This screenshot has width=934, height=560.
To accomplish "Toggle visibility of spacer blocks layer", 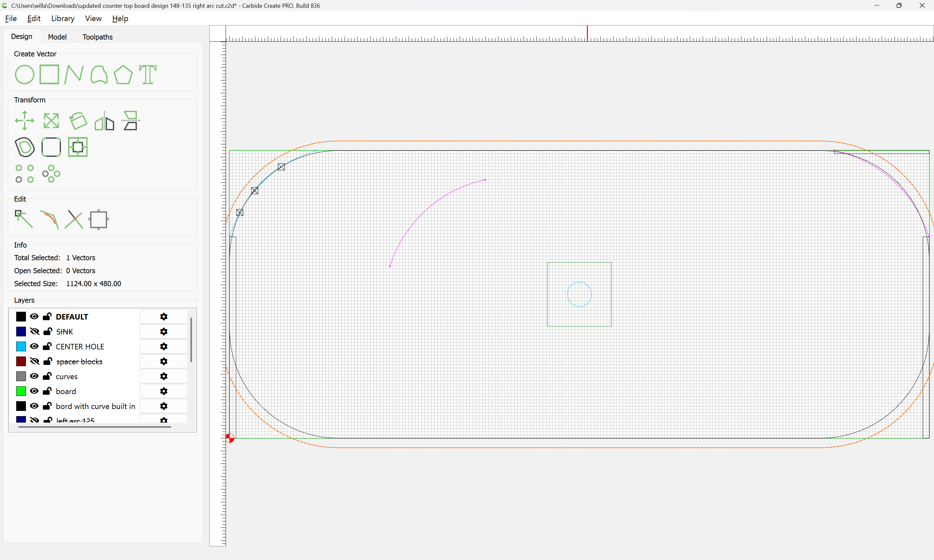I will [x=34, y=361].
